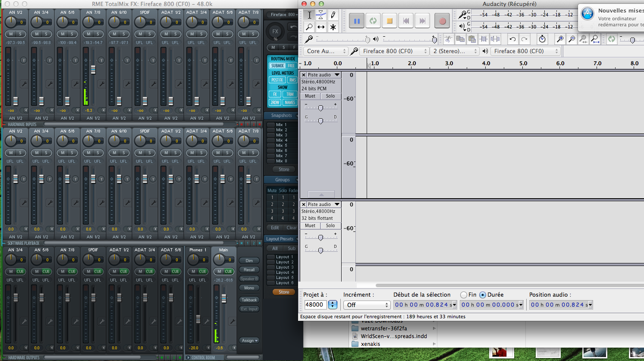Select the Audacity Zoom magnifier tool
This screenshot has width=644, height=361.
point(309,27)
